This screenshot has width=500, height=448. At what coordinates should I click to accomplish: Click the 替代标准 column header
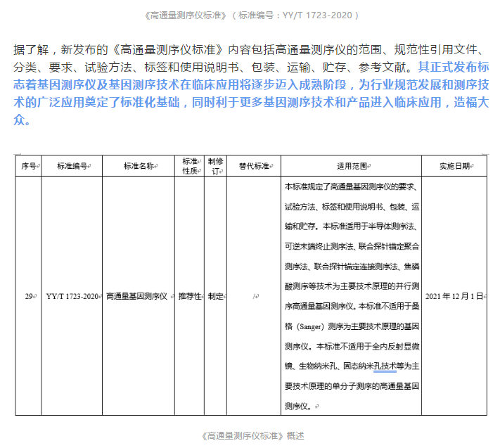tap(253, 166)
